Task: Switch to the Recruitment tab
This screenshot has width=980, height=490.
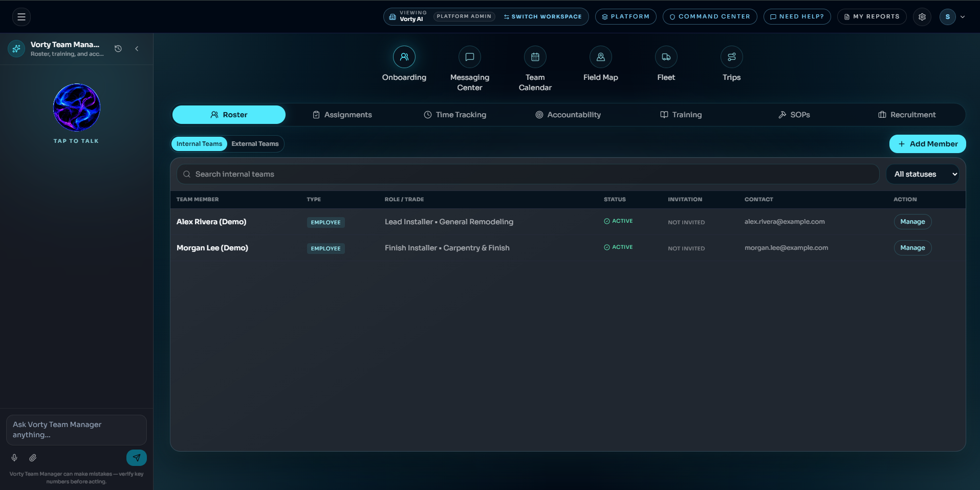Action: click(x=907, y=115)
